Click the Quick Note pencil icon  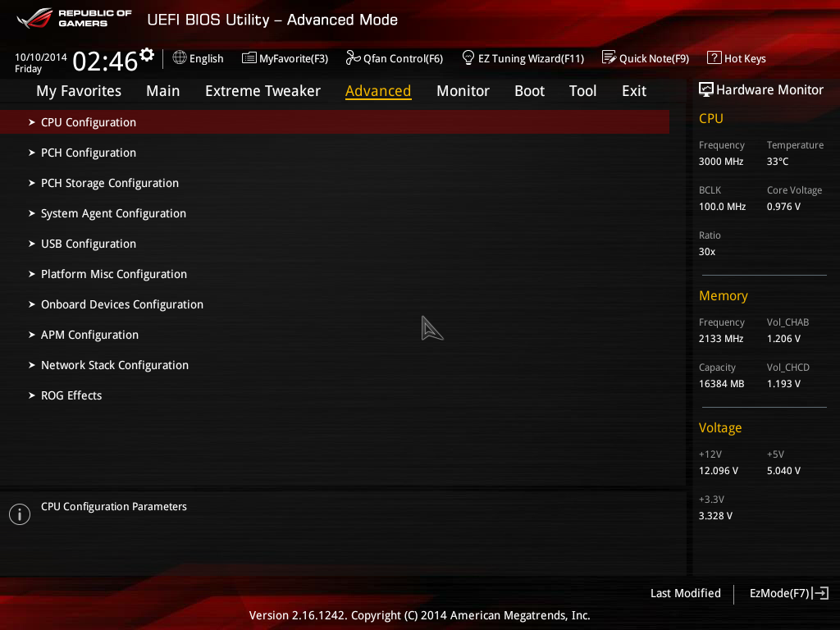click(609, 57)
